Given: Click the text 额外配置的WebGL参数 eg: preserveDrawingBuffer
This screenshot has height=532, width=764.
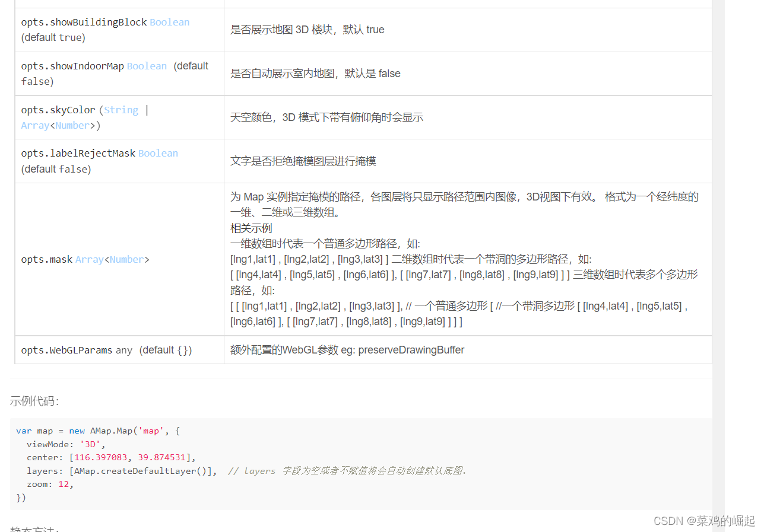Looking at the screenshot, I should click(347, 350).
